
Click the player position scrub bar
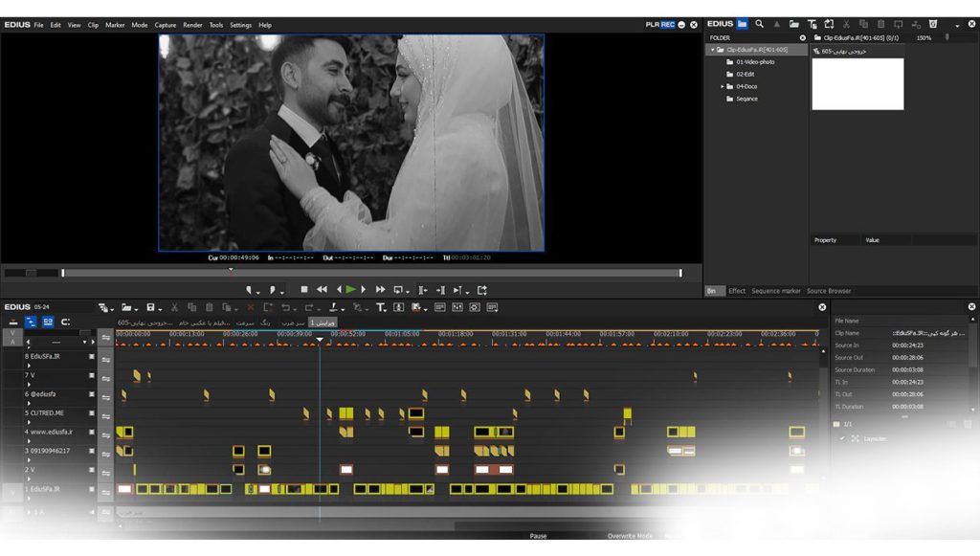[372, 273]
